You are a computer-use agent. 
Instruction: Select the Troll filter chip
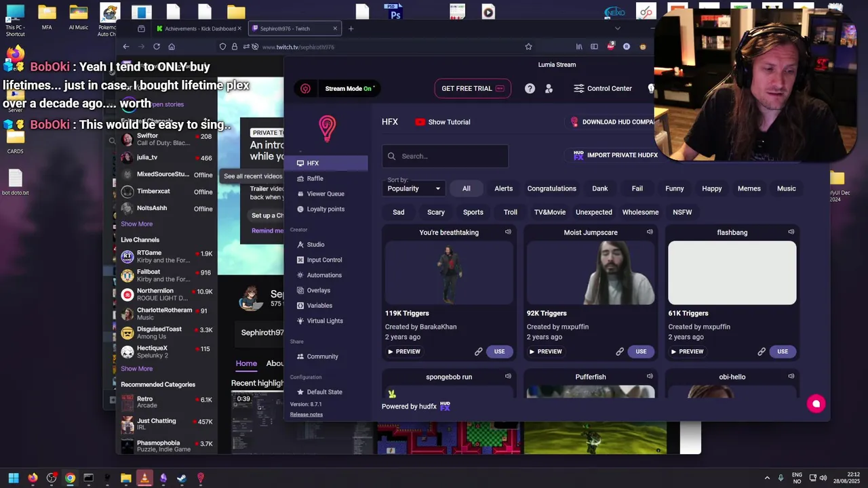click(x=511, y=212)
